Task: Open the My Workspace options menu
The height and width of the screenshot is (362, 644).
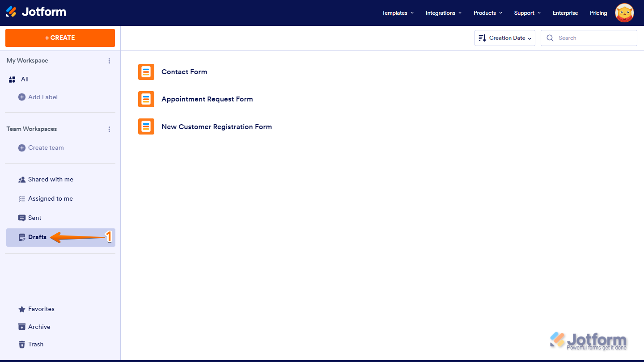Action: tap(109, 61)
